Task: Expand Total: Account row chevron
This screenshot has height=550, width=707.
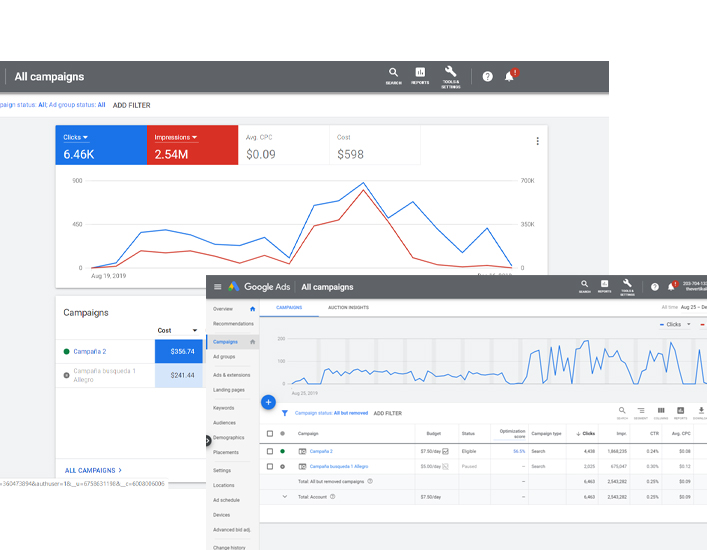Action: pos(285,497)
